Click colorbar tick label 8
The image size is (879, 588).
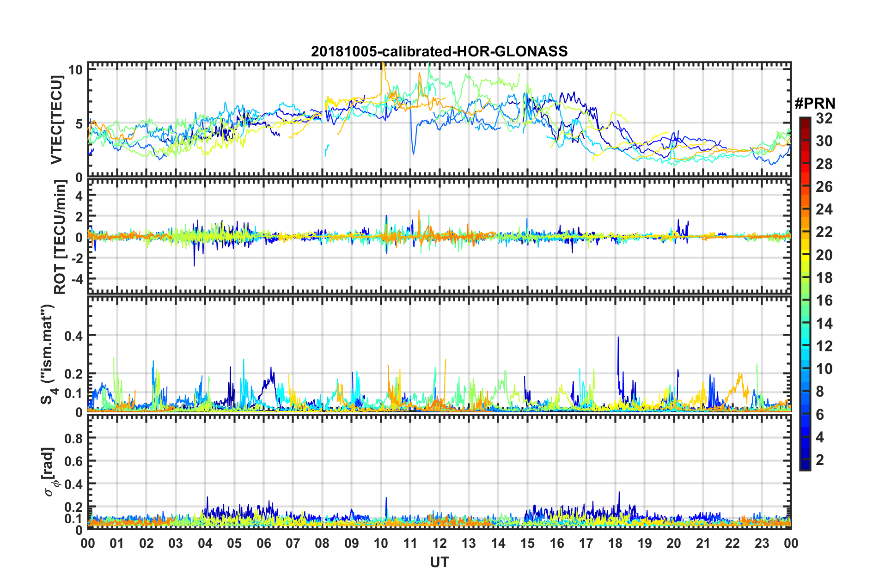(x=820, y=392)
